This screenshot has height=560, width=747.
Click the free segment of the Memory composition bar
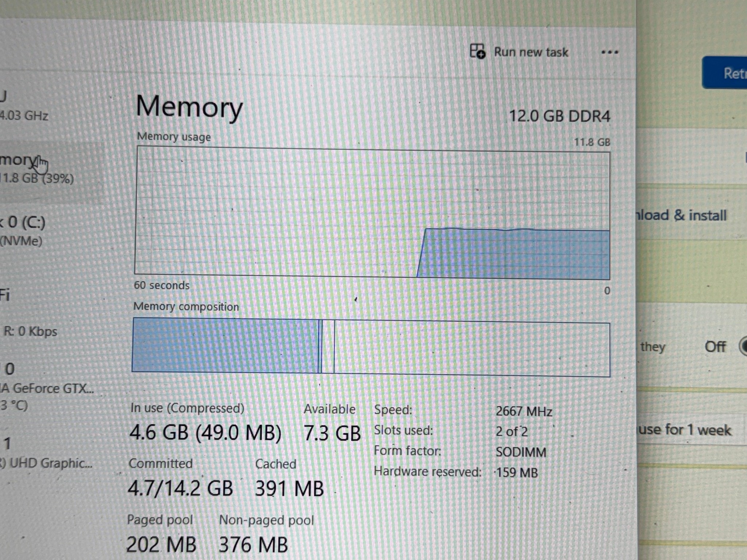[x=472, y=349]
